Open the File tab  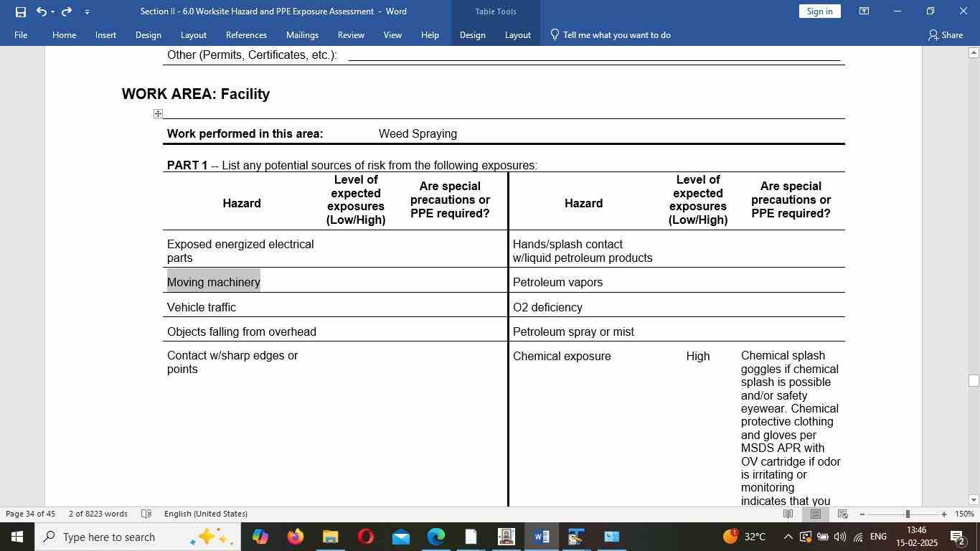pos(21,35)
